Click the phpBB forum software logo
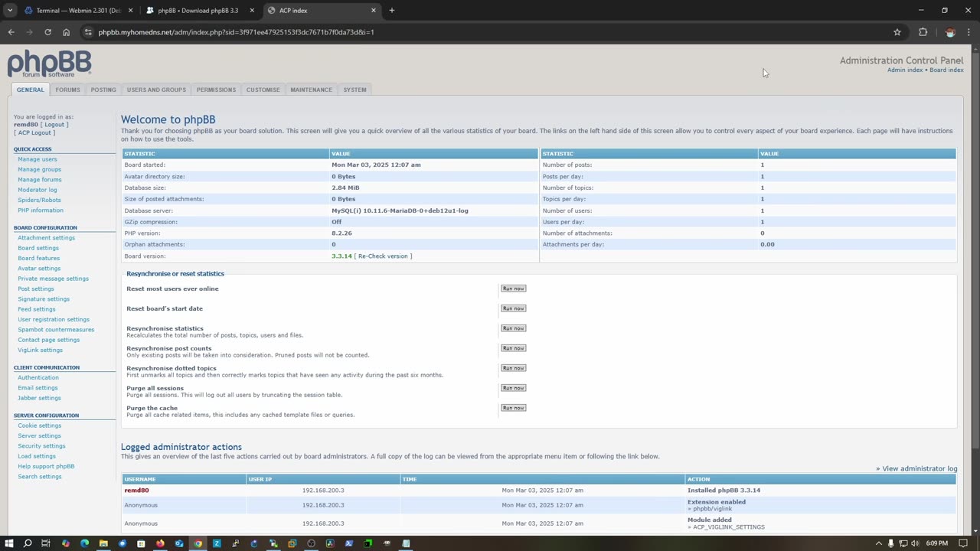The height and width of the screenshot is (551, 980). point(50,64)
